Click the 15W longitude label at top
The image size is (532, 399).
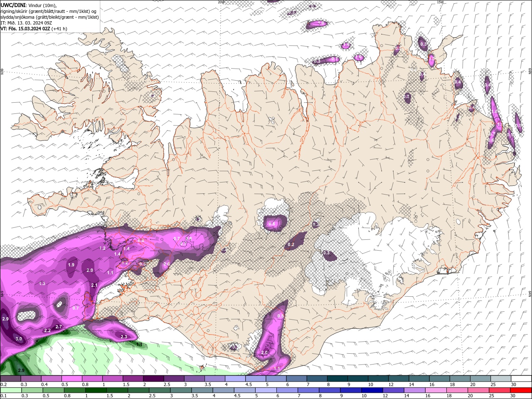[x=440, y=2]
